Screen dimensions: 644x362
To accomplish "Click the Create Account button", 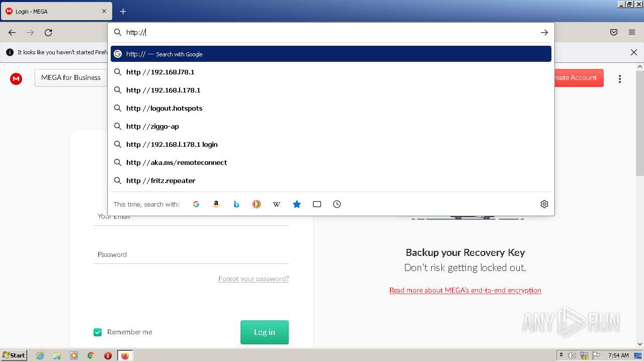I will click(579, 77).
